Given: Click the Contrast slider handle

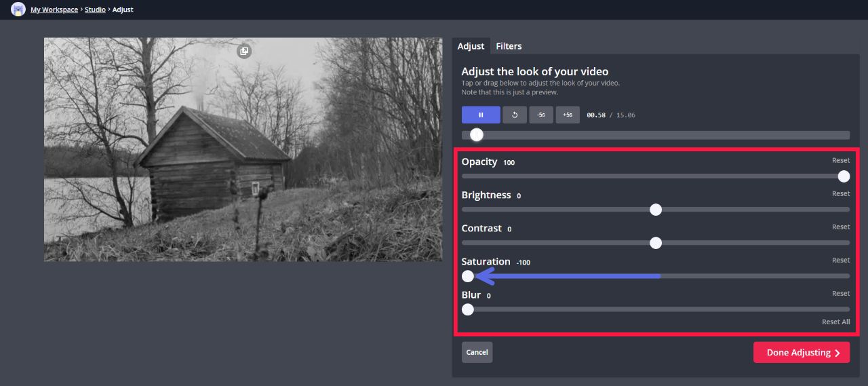Looking at the screenshot, I should click(656, 243).
